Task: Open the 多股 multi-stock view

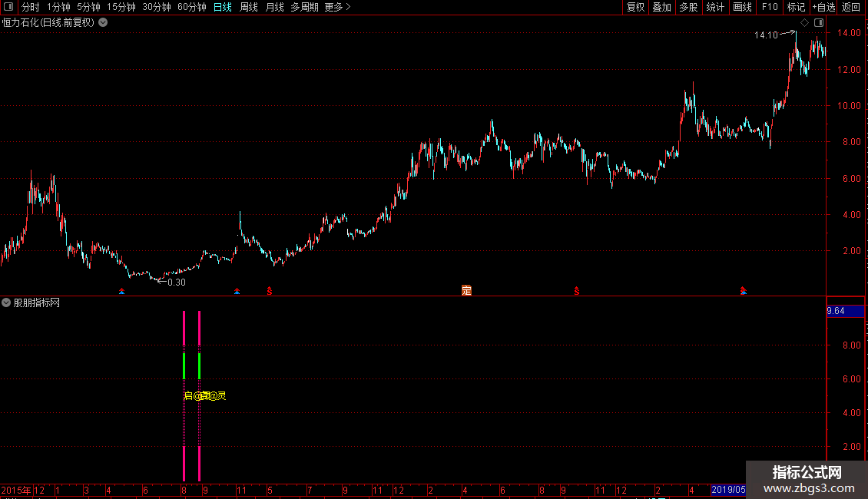Action: coord(688,7)
